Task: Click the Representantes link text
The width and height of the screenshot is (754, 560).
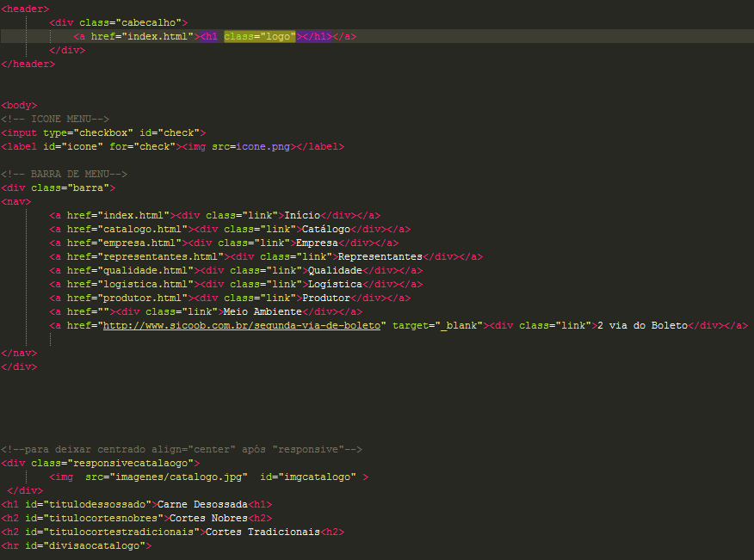Action: [380, 256]
